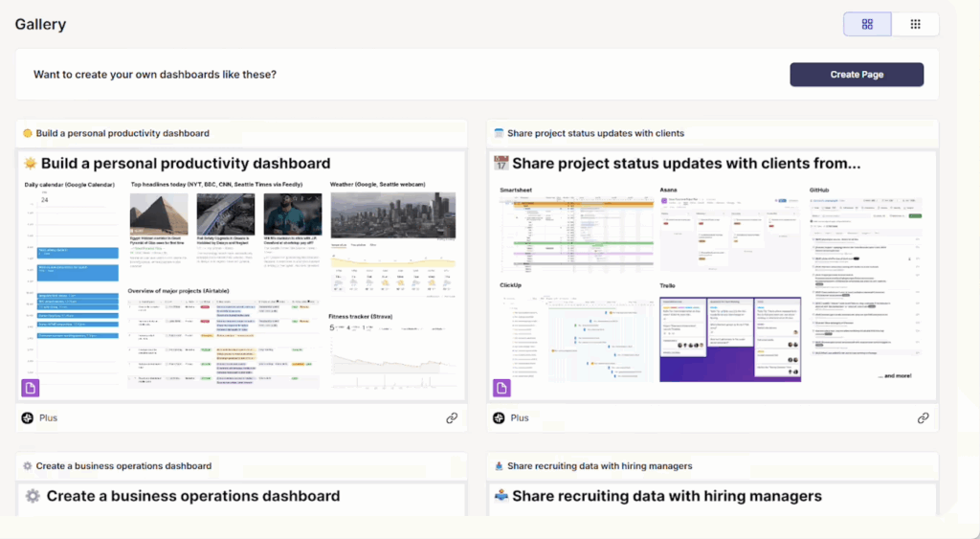Click calendar icon in project status card header
This screenshot has height=539, width=980.
[498, 133]
